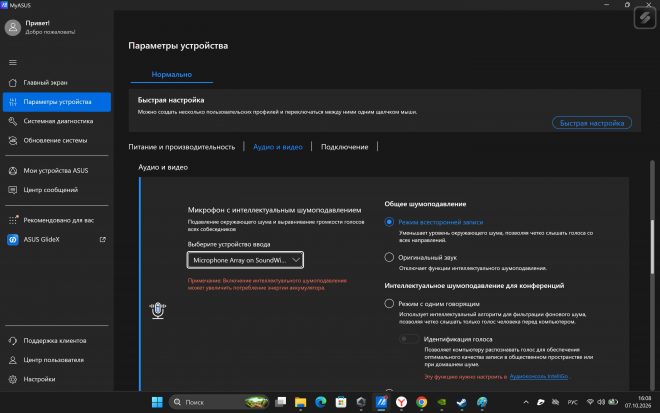
Task: Launch Microsoft Edge from the taskbar
Action: (321, 402)
